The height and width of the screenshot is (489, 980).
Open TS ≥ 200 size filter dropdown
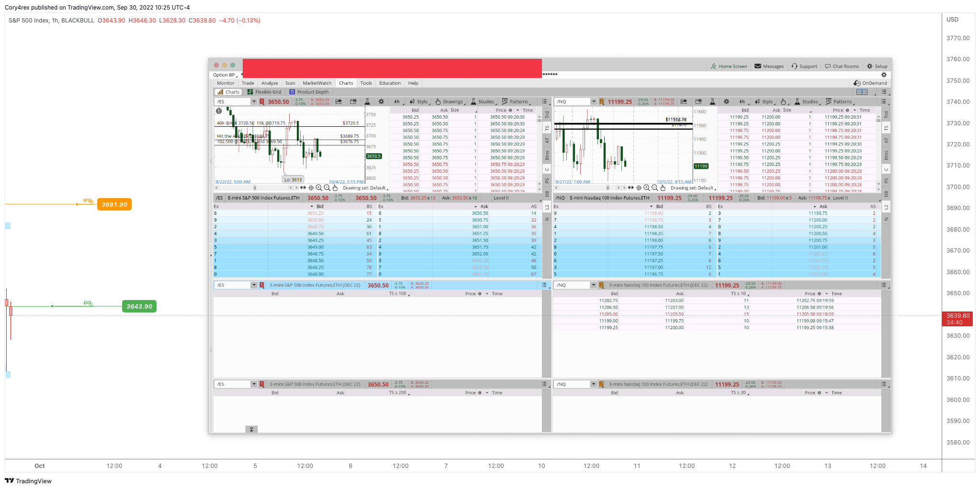pyautogui.click(x=399, y=393)
